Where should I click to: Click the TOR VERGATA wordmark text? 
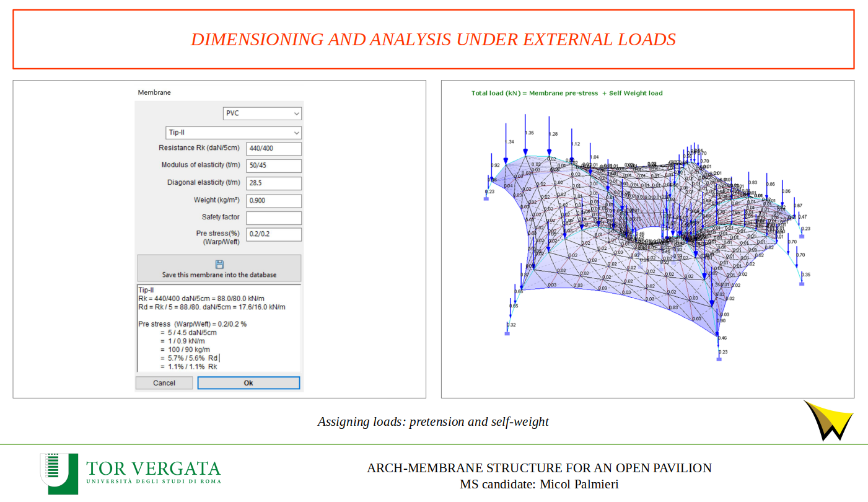[153, 468]
